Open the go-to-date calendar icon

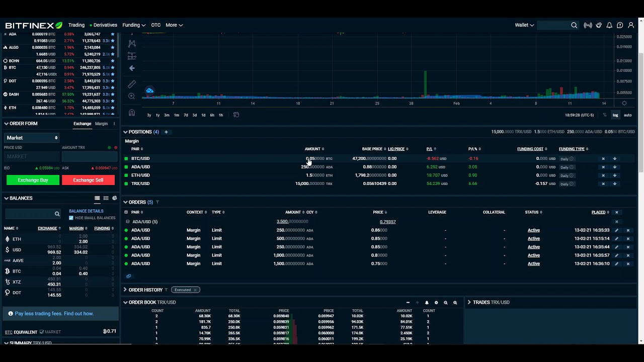[x=236, y=115]
